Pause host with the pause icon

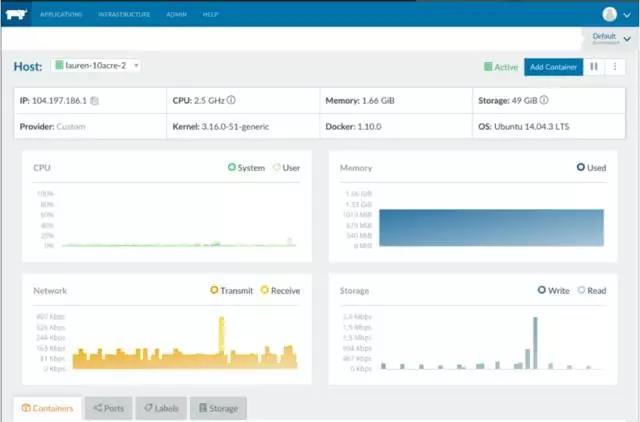[x=594, y=67]
